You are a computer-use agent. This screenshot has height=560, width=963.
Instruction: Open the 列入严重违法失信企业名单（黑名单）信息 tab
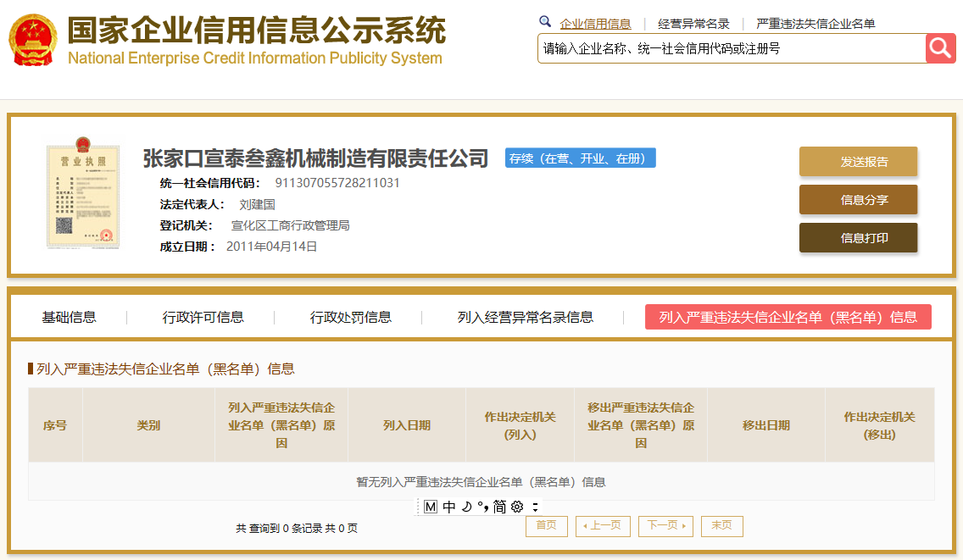pos(788,317)
